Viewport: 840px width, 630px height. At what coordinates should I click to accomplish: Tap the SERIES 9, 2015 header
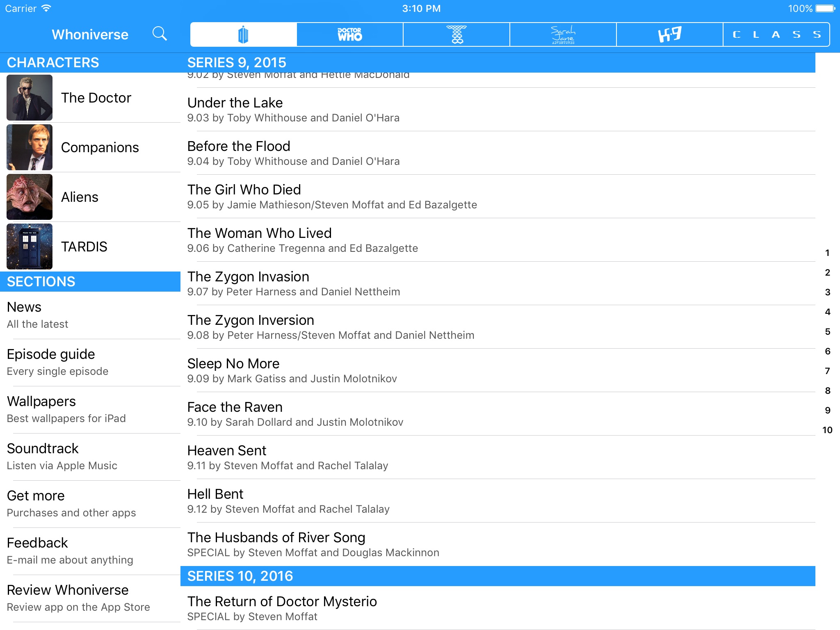[x=498, y=63]
